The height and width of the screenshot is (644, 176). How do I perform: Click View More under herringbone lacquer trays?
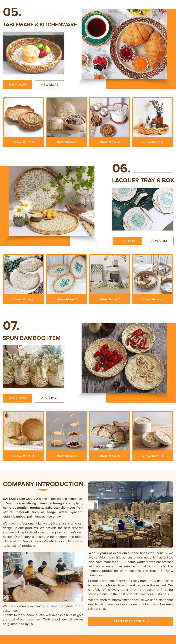(x=24, y=299)
